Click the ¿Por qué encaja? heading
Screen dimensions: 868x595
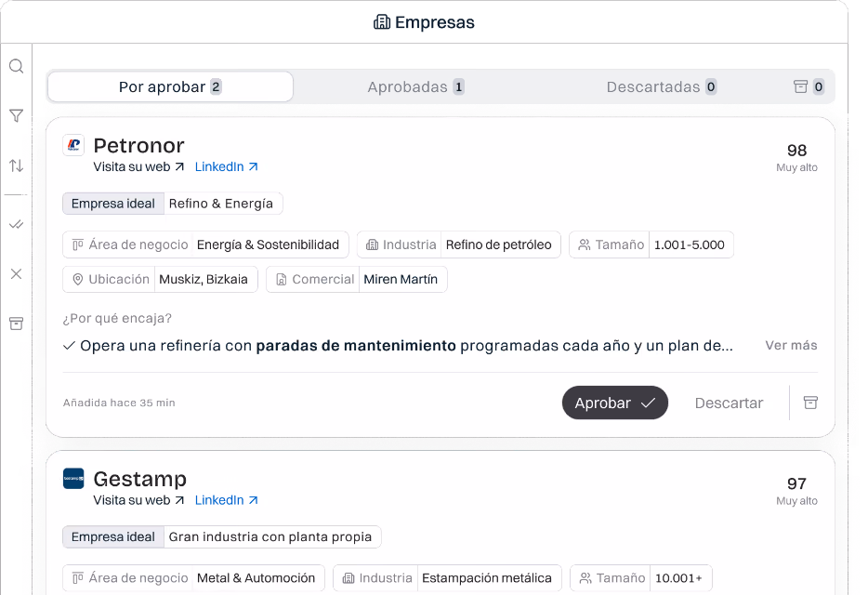pyautogui.click(x=117, y=319)
